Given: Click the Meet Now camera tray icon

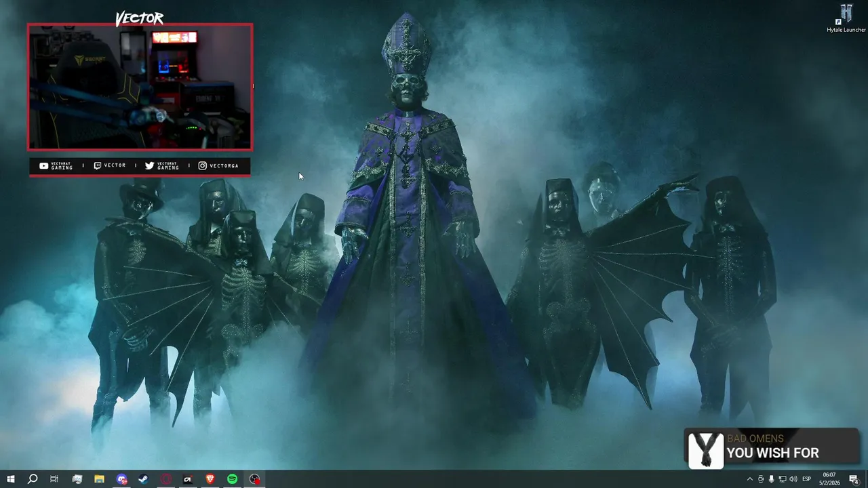Looking at the screenshot, I should [761, 479].
